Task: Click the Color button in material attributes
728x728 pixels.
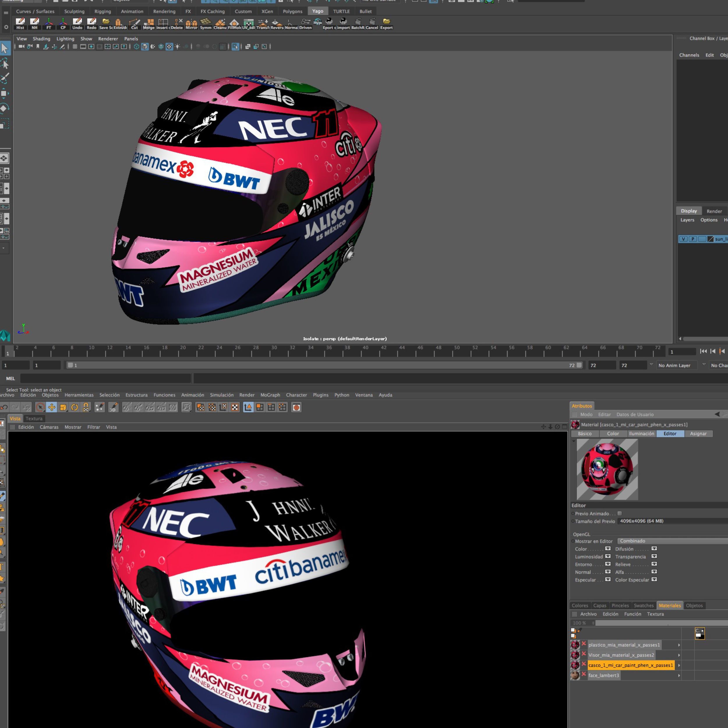Action: pos(613,434)
